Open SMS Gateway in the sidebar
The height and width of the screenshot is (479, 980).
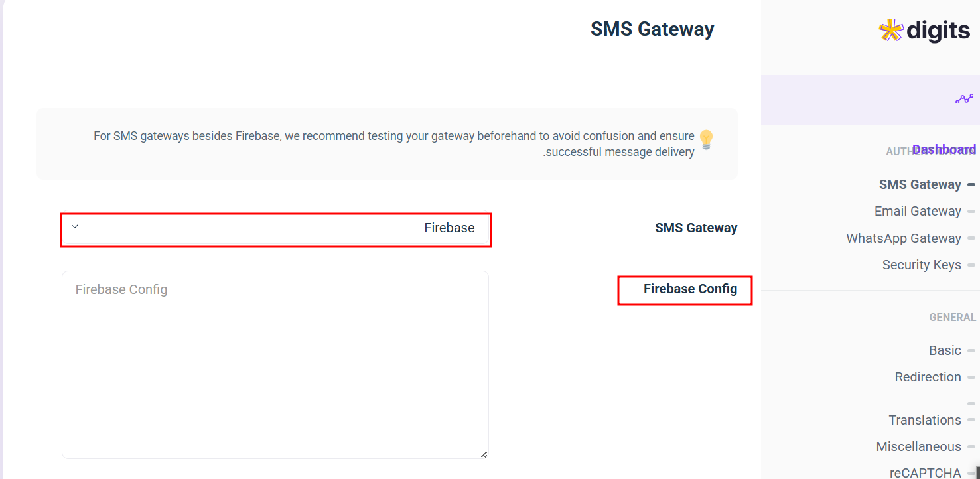920,184
